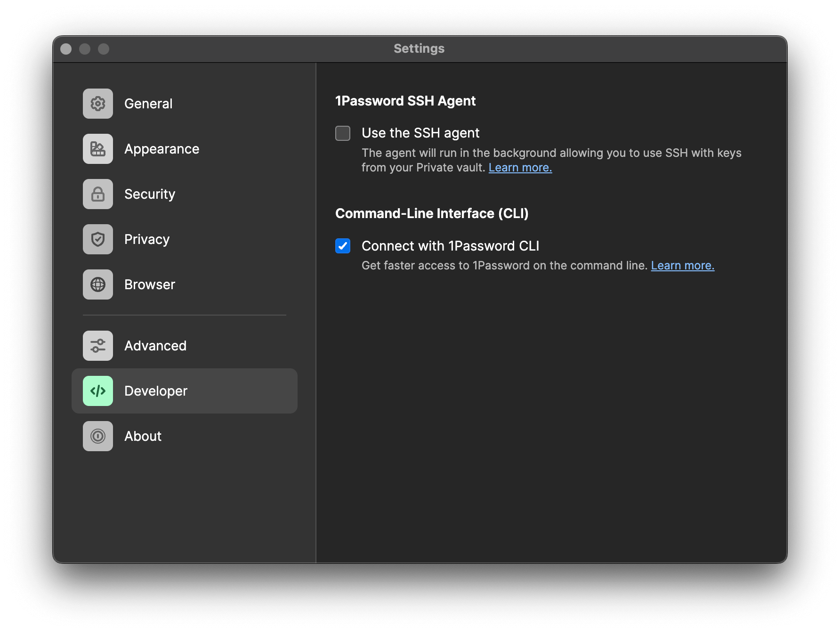Open SSH agent Learn more link
The image size is (840, 633).
(x=520, y=168)
